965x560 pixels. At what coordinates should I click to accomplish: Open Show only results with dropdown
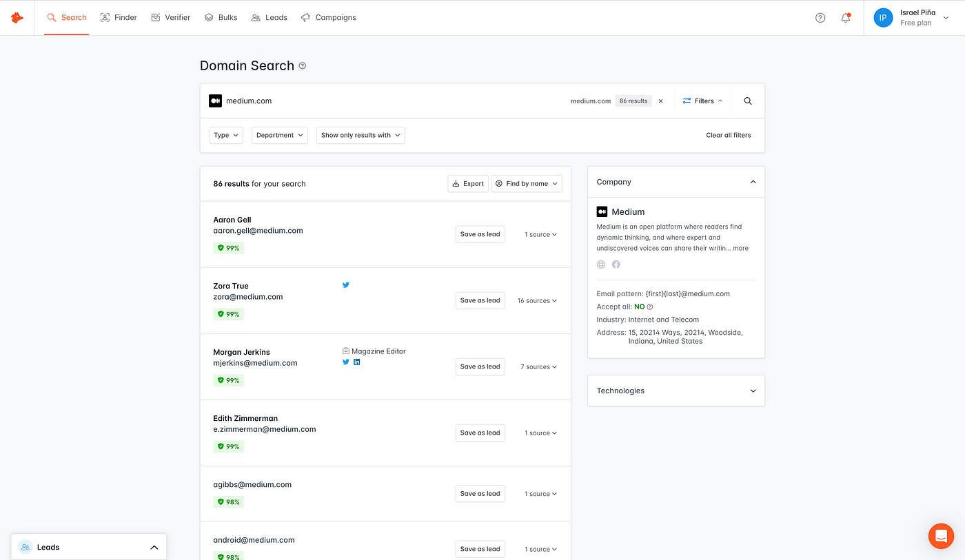click(360, 135)
